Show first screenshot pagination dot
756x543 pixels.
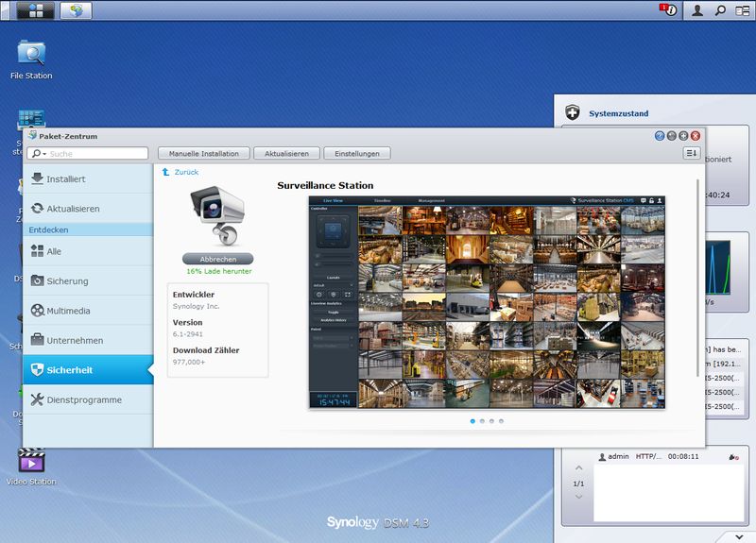(472, 421)
